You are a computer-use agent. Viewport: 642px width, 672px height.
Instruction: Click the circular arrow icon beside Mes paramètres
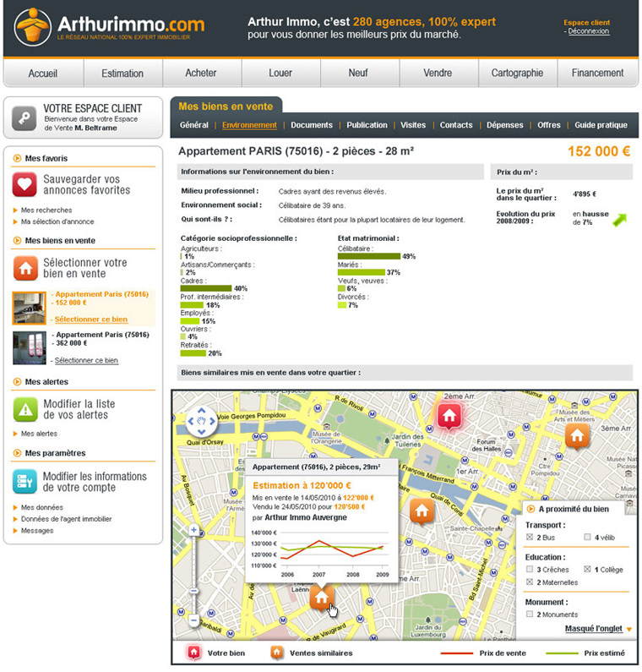pyautogui.click(x=17, y=453)
